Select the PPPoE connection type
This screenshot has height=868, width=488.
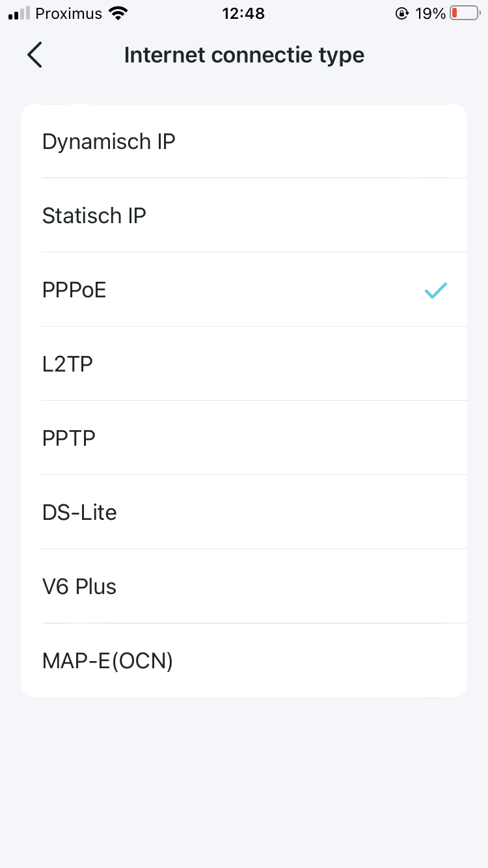[74, 290]
